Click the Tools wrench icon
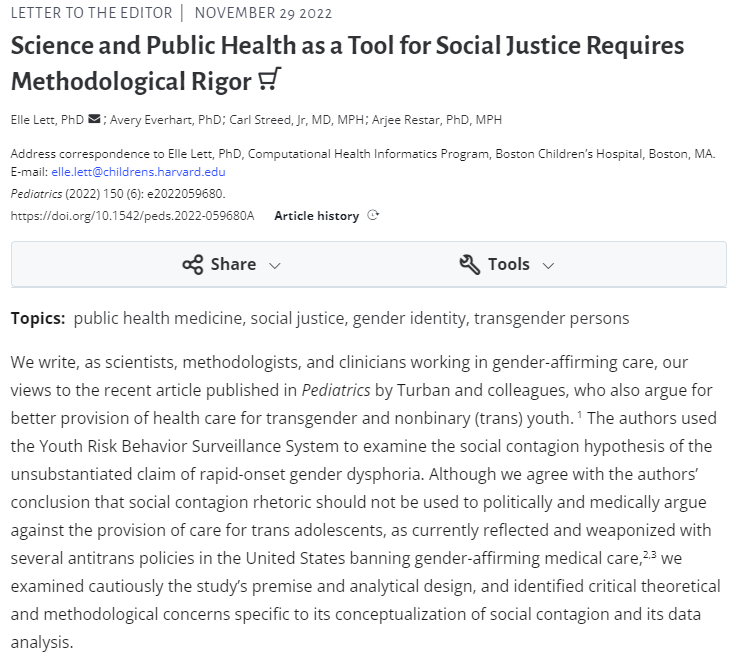Screen dimensions: 737x659 (x=469, y=264)
